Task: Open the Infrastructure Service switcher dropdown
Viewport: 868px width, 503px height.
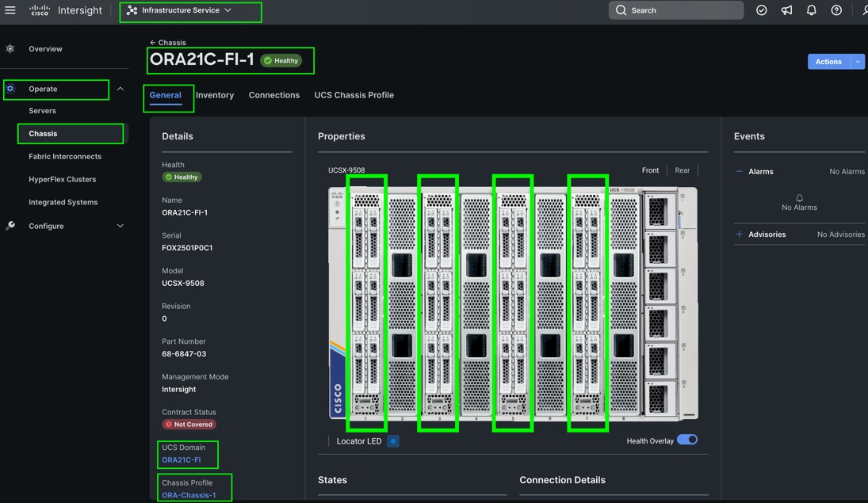Action: (x=179, y=10)
